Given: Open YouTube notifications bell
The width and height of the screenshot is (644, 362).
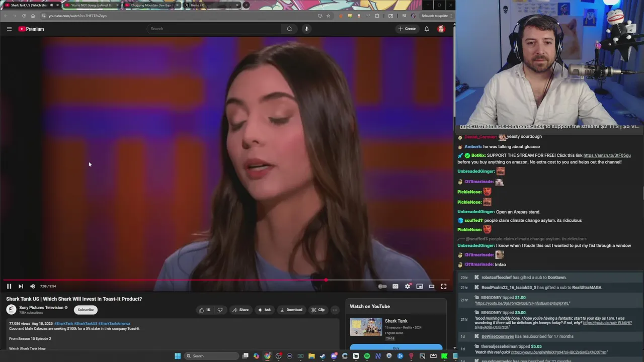Looking at the screenshot, I should (427, 29).
